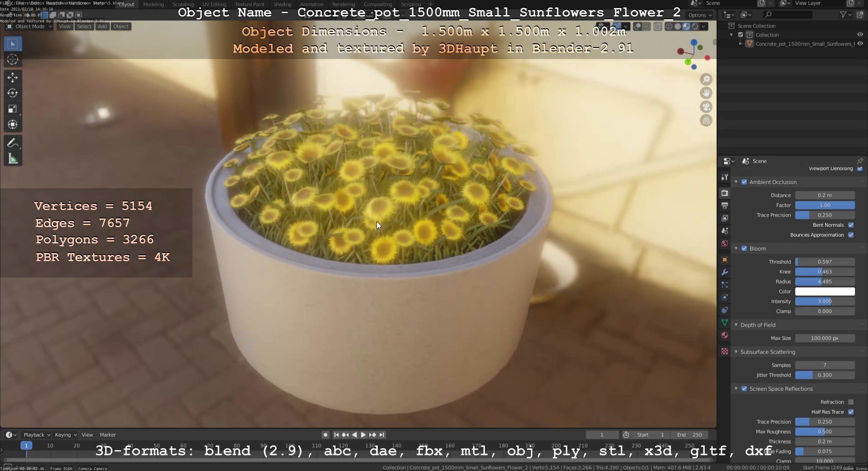Pick the Rotate tool

click(x=13, y=93)
